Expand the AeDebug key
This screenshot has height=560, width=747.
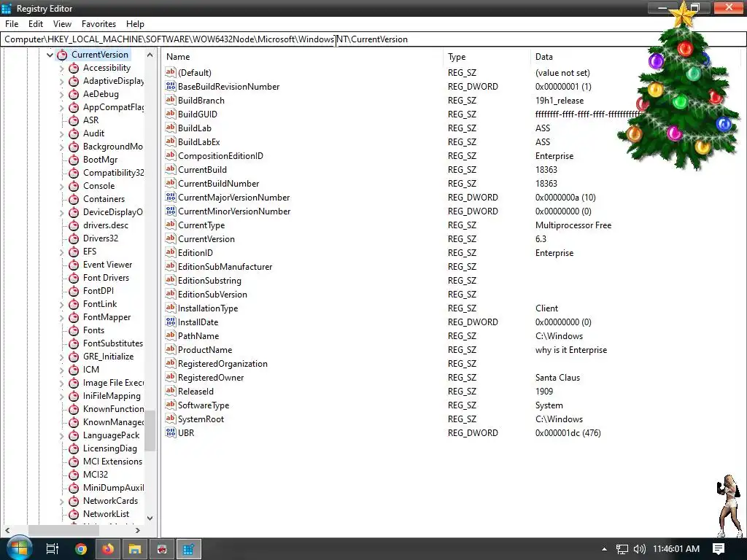61,94
